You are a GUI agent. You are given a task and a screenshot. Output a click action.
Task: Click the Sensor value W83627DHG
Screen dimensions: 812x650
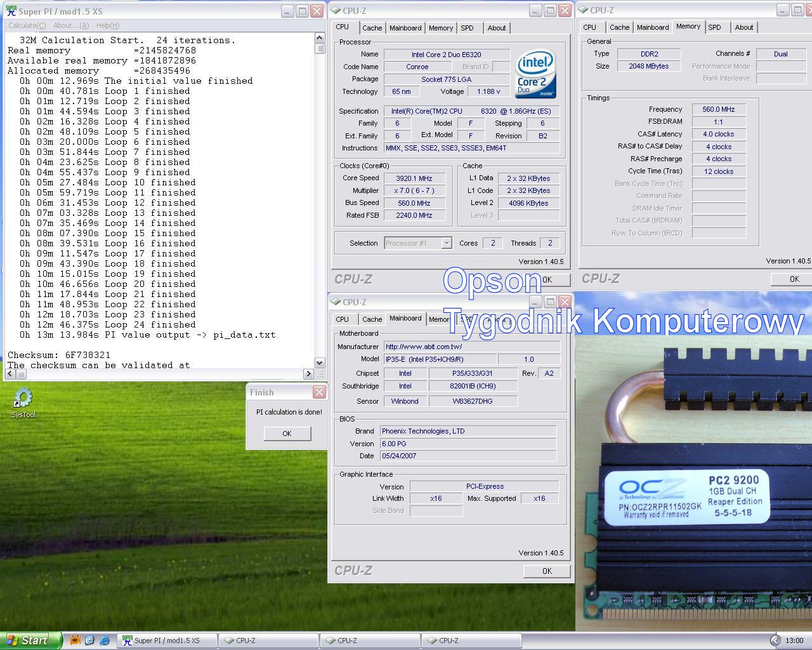pos(473,401)
